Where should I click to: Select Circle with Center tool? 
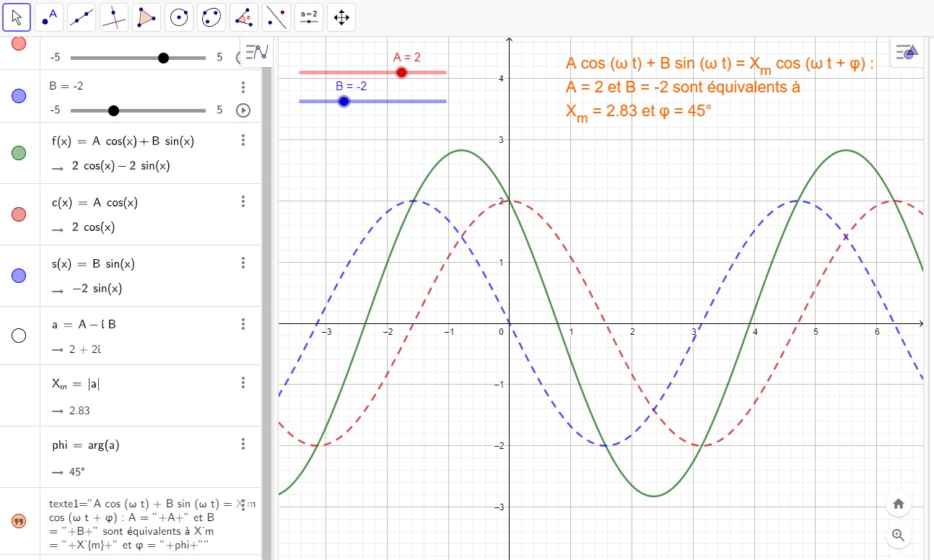pyautogui.click(x=179, y=17)
